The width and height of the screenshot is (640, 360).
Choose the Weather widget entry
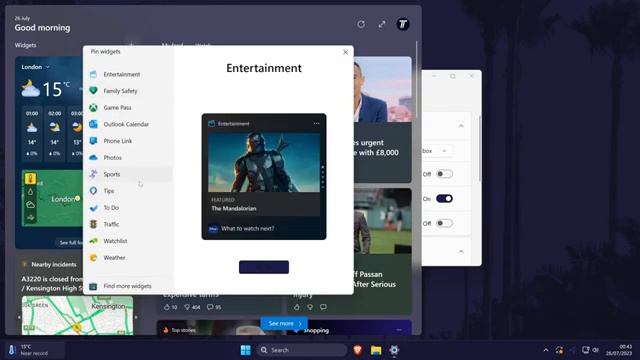click(x=127, y=258)
